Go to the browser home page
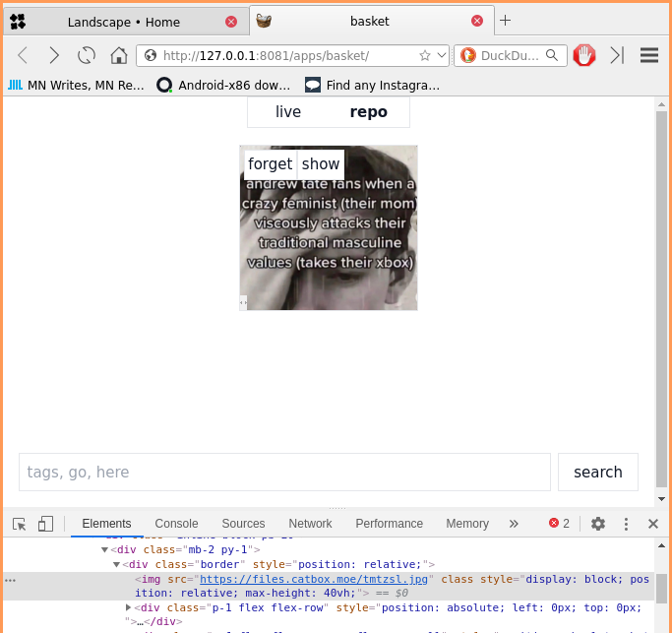672x633 pixels. 118,56
